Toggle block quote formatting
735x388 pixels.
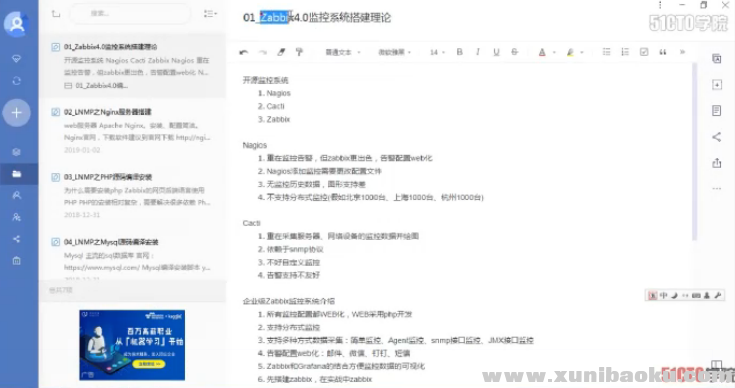663,52
